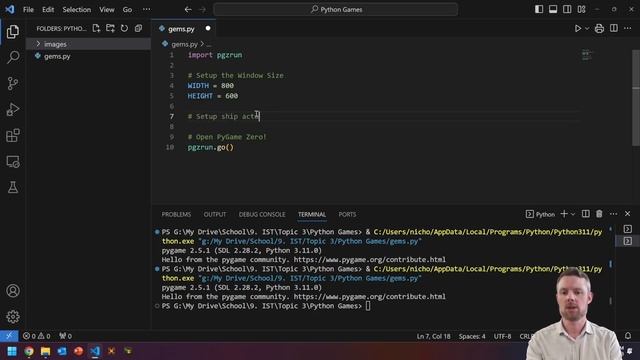
Task: Change indentation via Spaces: 4
Action: pyautogui.click(x=472, y=336)
